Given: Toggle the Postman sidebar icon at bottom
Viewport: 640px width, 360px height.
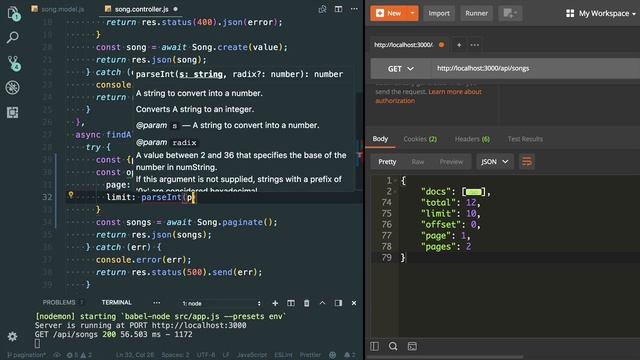Looking at the screenshot, I should (374, 347).
